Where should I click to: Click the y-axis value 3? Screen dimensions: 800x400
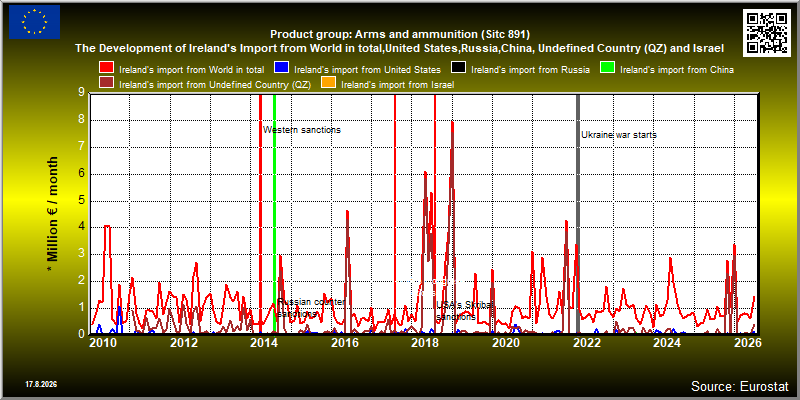point(81,254)
